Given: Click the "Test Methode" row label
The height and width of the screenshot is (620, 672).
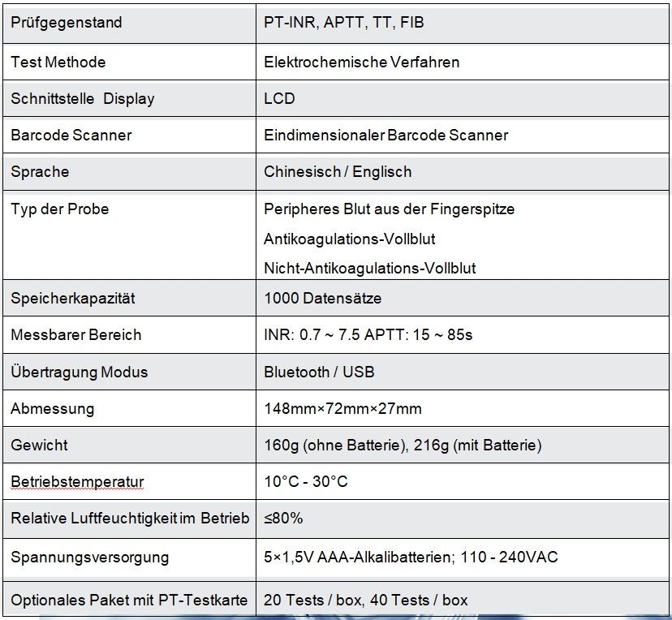Looking at the screenshot, I should [x=58, y=62].
